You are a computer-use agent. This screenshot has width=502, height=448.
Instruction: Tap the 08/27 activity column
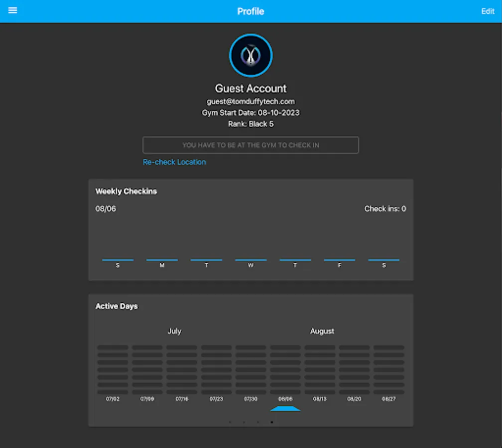(388, 368)
